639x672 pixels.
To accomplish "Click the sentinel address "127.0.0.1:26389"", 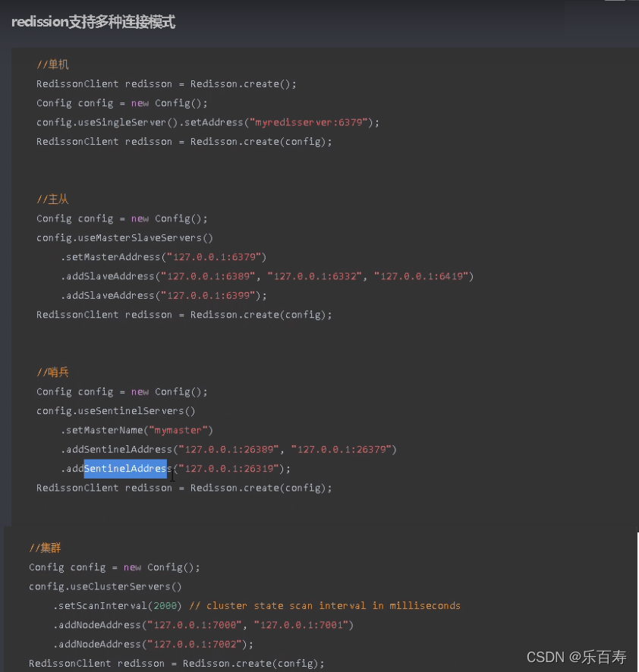I will point(229,450).
